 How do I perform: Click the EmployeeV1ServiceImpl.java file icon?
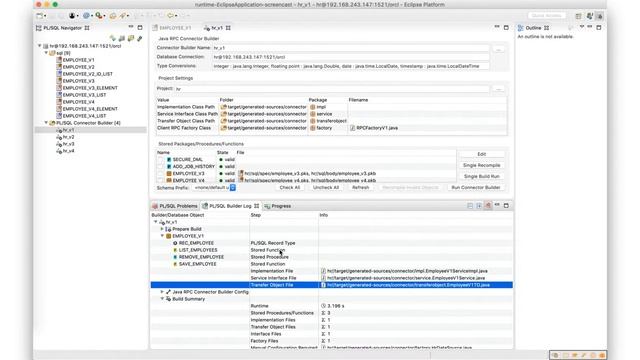(323, 271)
